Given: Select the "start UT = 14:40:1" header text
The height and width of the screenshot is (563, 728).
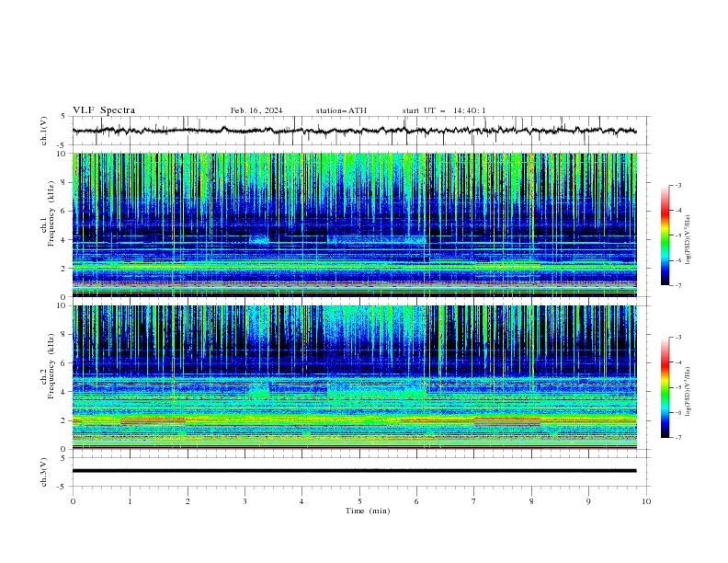Looking at the screenshot, I should click(x=444, y=110).
